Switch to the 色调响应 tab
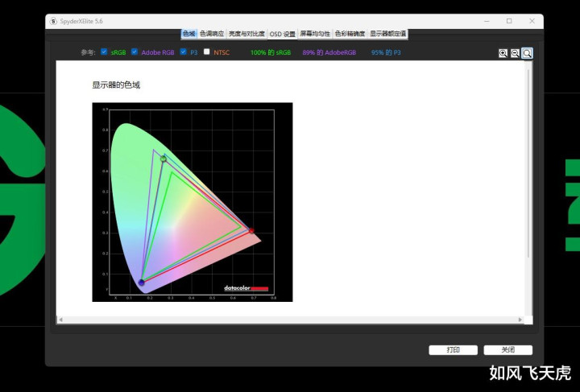 tap(212, 34)
